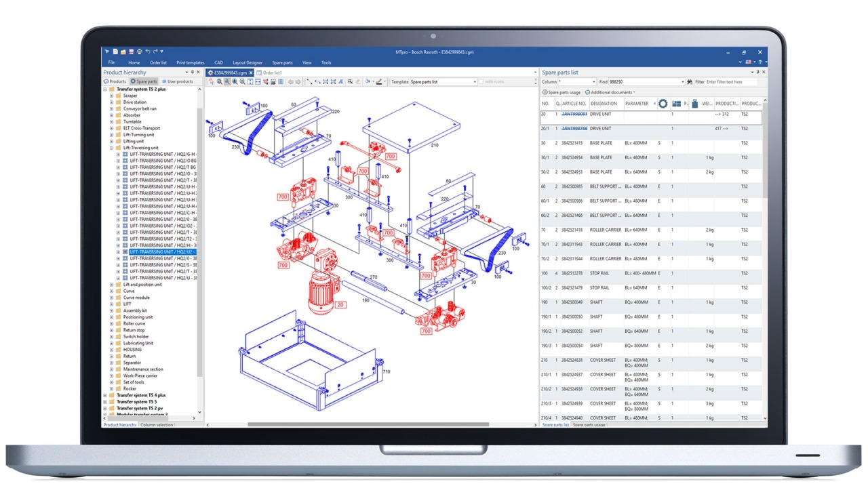
Task: Toggle auto-hide pin on the Spare parts list panel
Action: click(758, 72)
